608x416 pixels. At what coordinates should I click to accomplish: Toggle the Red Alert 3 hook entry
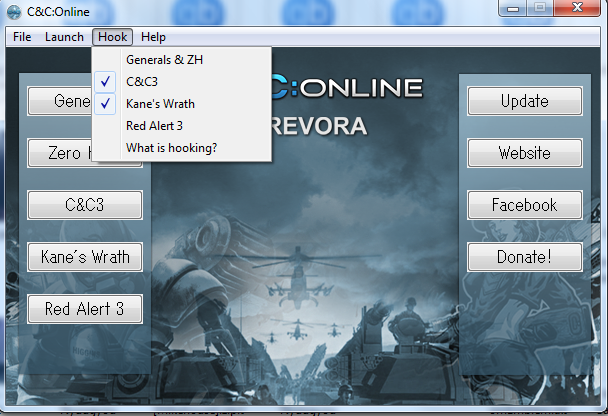click(x=181, y=126)
